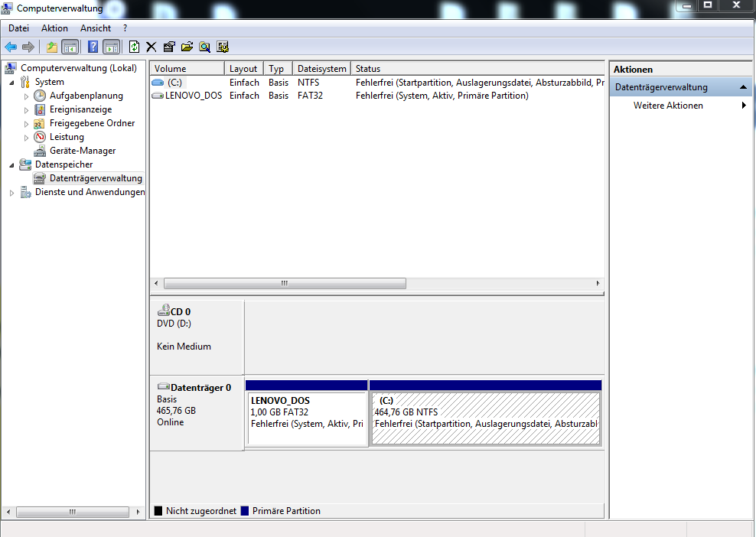Select Aufgabenplanung clock icon
This screenshot has height=537, width=756.
[x=40, y=96]
